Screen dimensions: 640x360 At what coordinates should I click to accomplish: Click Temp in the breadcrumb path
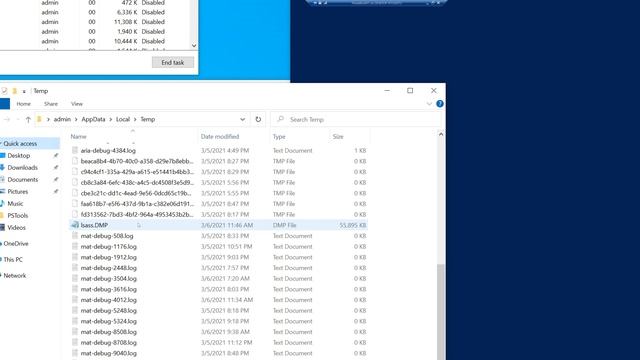coord(148,119)
